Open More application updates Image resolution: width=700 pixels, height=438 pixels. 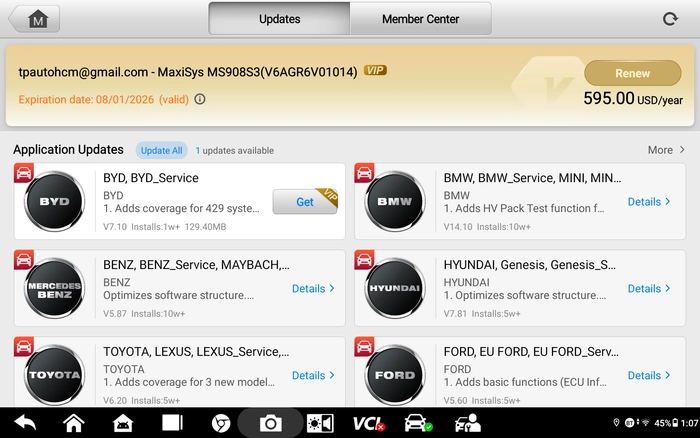pyautogui.click(x=666, y=150)
